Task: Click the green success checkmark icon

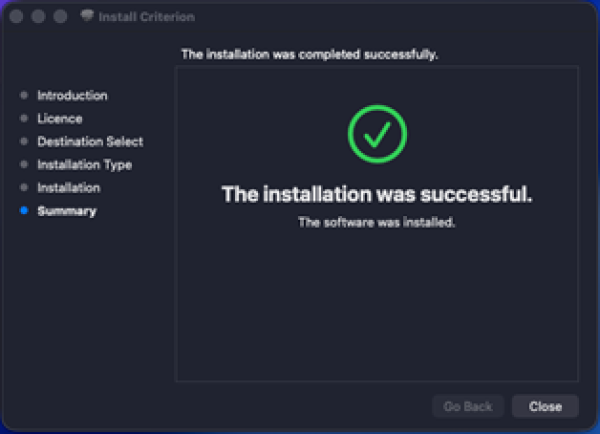Action: 377,135
